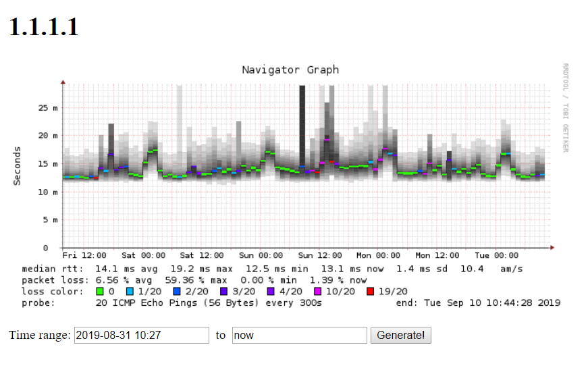Click the purple 4/20 loss swatch

coord(271,292)
